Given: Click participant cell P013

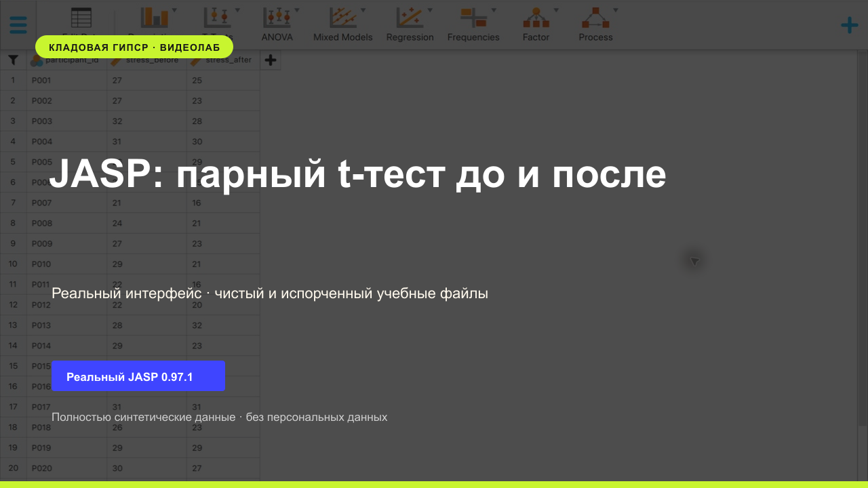Looking at the screenshot, I should 66,325.
